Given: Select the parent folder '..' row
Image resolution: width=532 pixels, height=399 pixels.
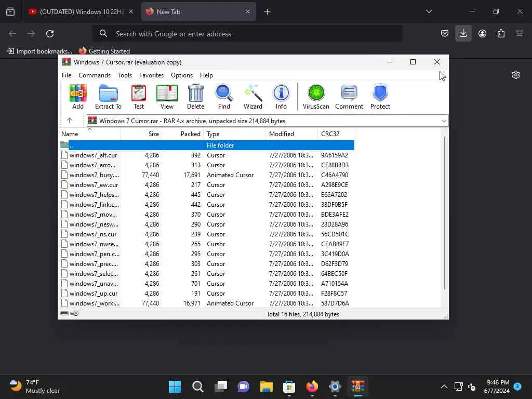Looking at the screenshot, I should 207,145.
